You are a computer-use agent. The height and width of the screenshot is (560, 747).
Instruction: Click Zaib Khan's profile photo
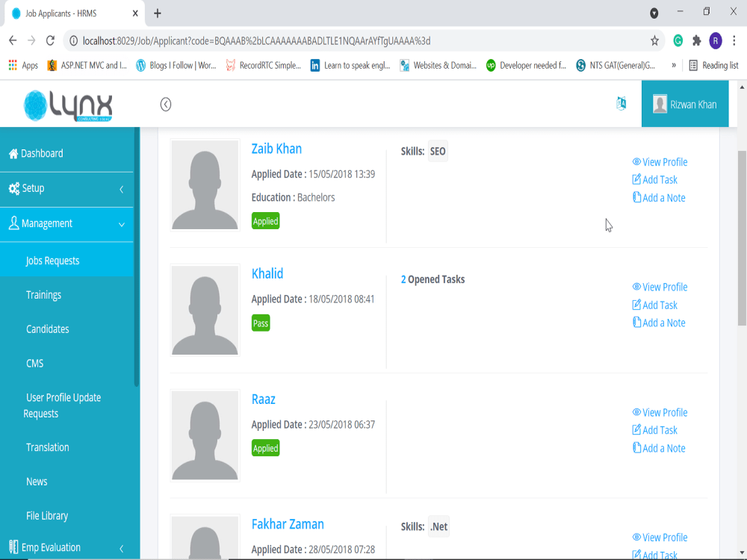click(x=205, y=184)
